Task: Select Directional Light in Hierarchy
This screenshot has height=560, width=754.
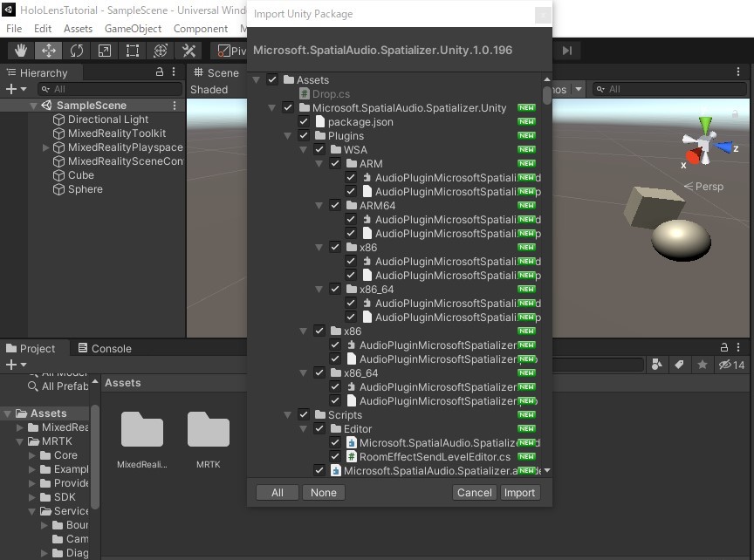Action: (x=107, y=120)
